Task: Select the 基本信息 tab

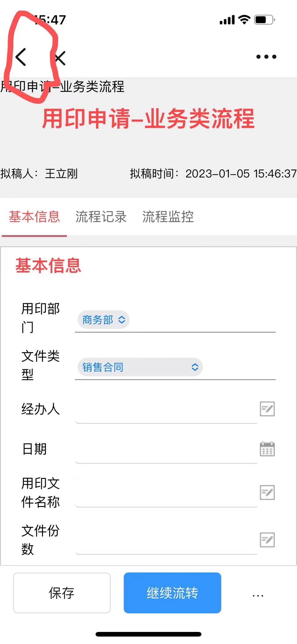Action: 34,217
